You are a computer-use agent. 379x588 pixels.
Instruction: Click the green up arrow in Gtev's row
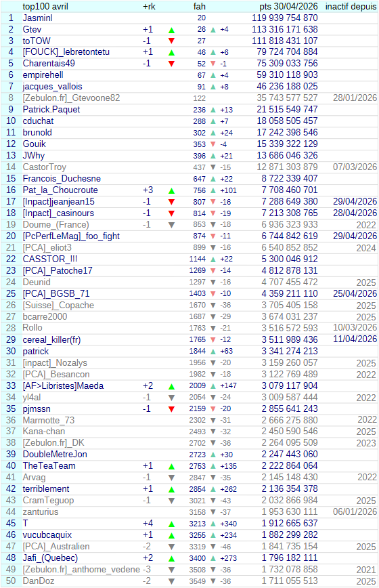click(x=171, y=30)
